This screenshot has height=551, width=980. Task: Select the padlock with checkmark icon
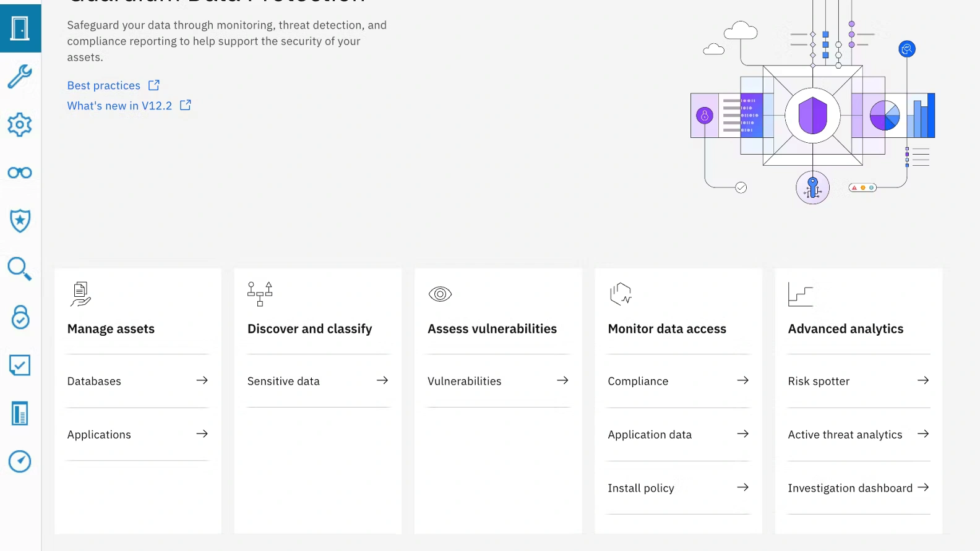pyautogui.click(x=20, y=317)
